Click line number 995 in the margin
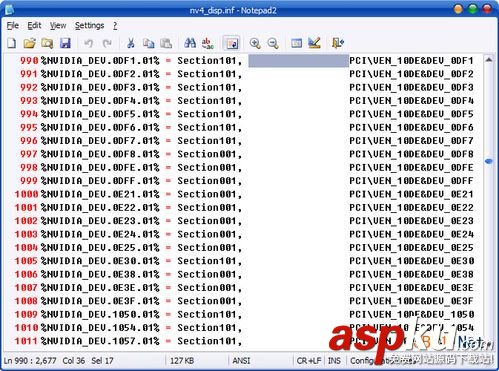Screen dimensions: 499x371 29,127
